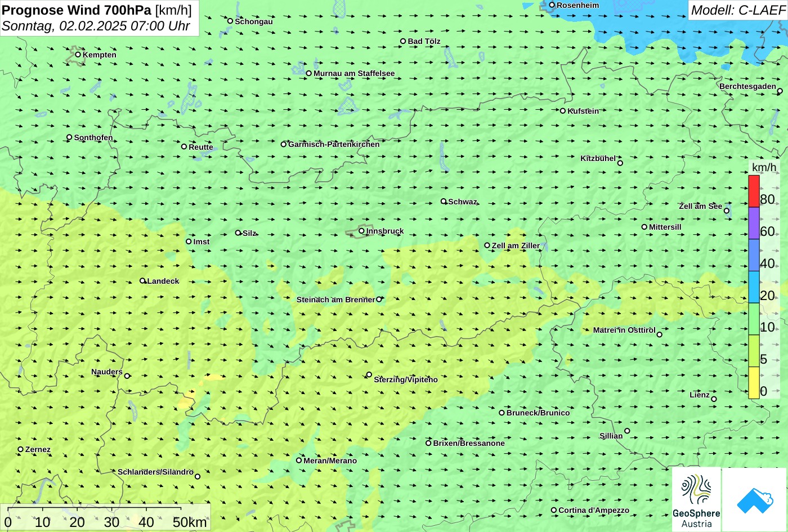This screenshot has height=532, width=788.
Task: Click the km/h legend heading
Action: coord(764,168)
